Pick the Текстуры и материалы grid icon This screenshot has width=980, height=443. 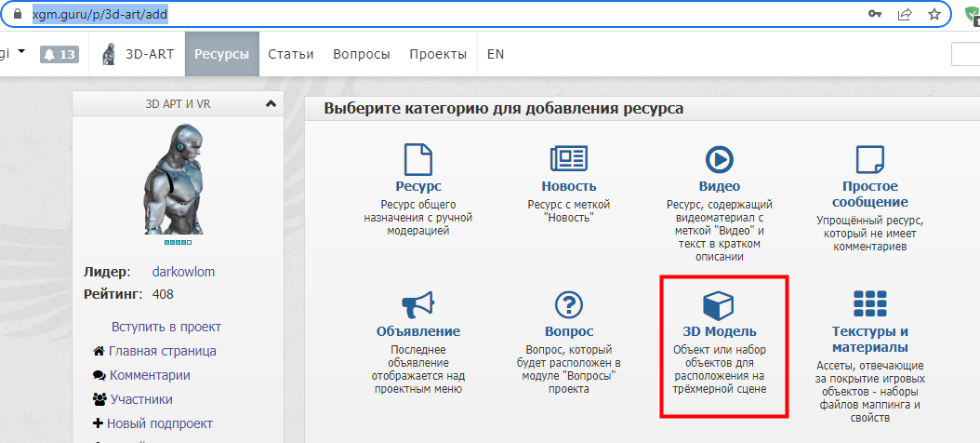pos(870,304)
